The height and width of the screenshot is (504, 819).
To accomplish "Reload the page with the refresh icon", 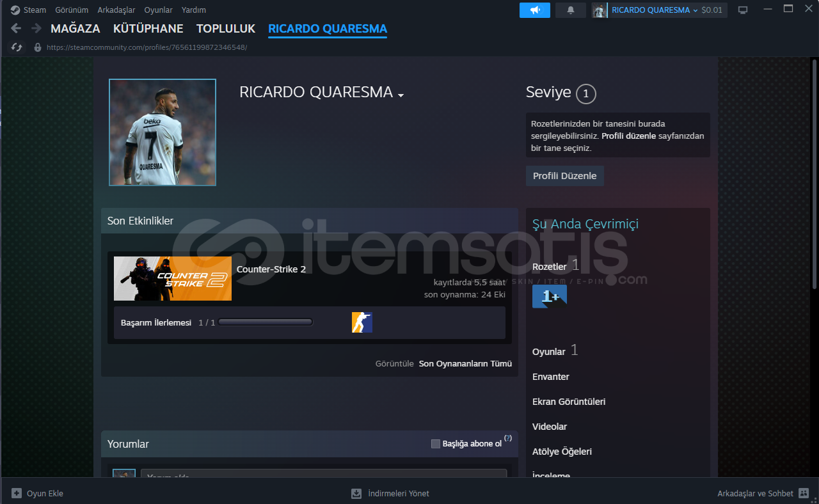I will [x=17, y=47].
